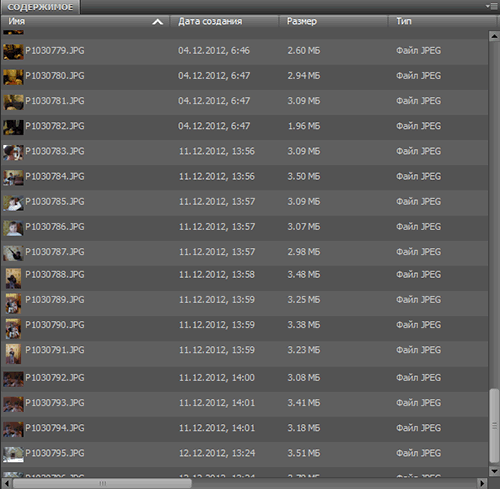
Task: Open the panel flyout menu icon
Action: [x=491, y=6]
